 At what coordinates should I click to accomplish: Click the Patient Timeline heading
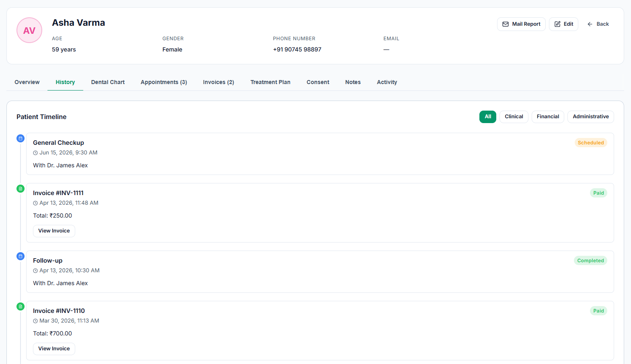(41, 117)
